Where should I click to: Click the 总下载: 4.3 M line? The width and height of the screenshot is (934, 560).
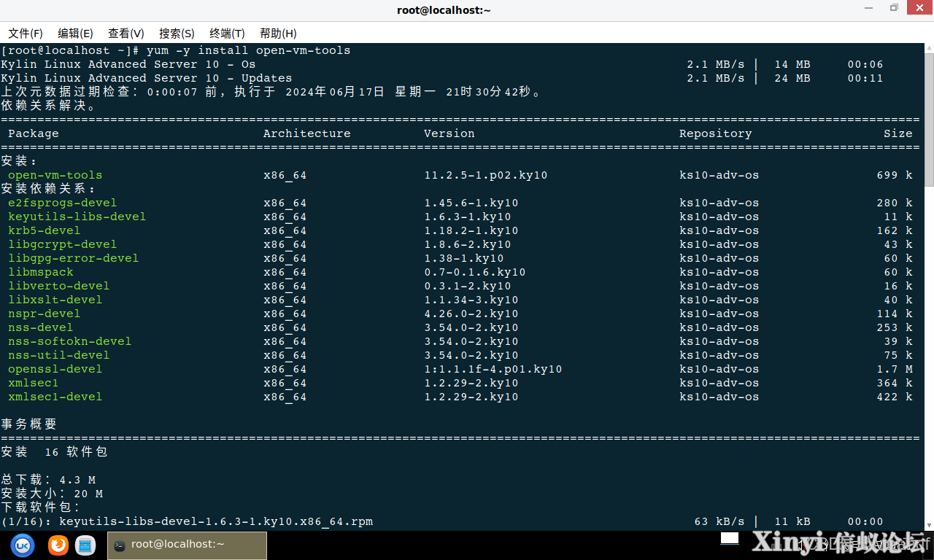tap(48, 480)
